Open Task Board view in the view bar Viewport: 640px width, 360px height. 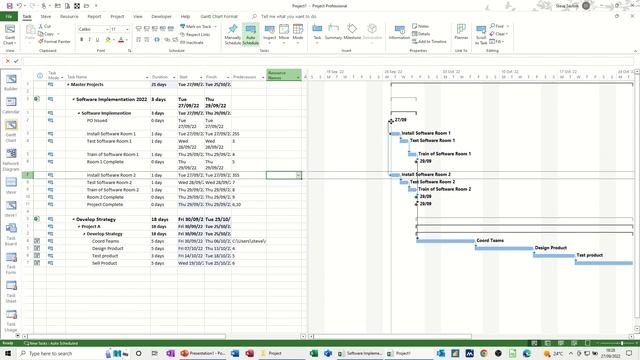tap(11, 235)
